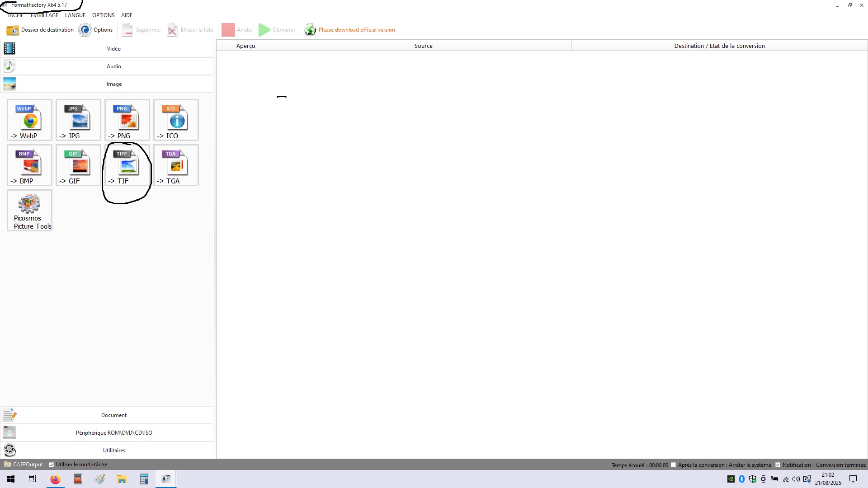
Task: Collapse the Image category panel
Action: [107, 84]
